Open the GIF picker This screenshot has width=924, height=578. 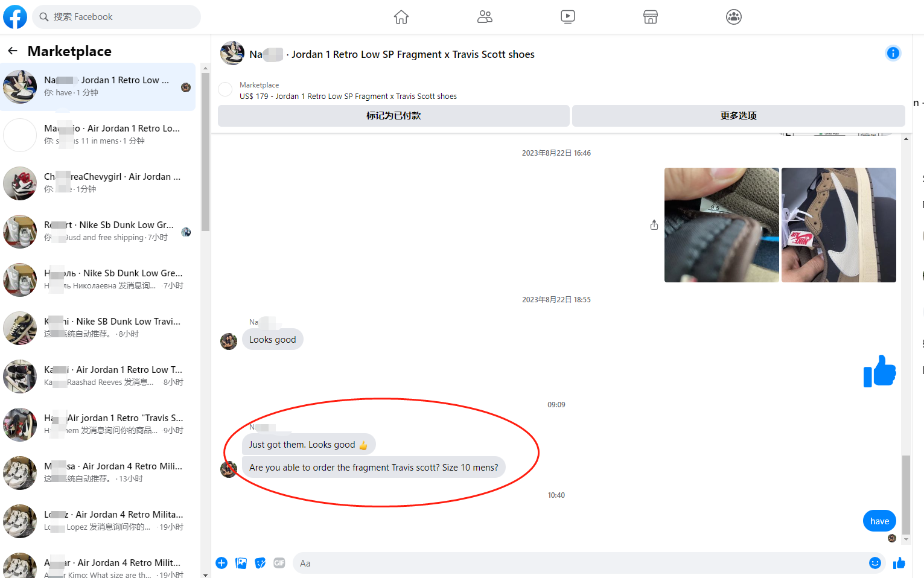click(x=279, y=563)
